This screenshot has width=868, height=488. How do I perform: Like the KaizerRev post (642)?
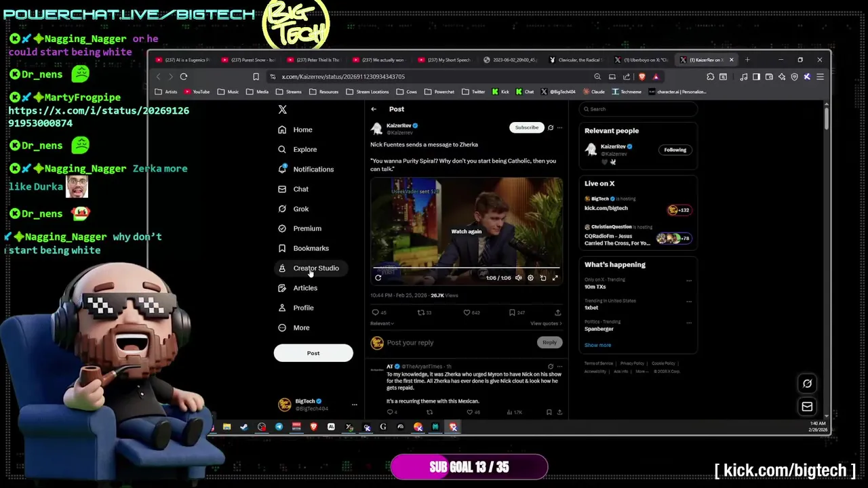[471, 312]
